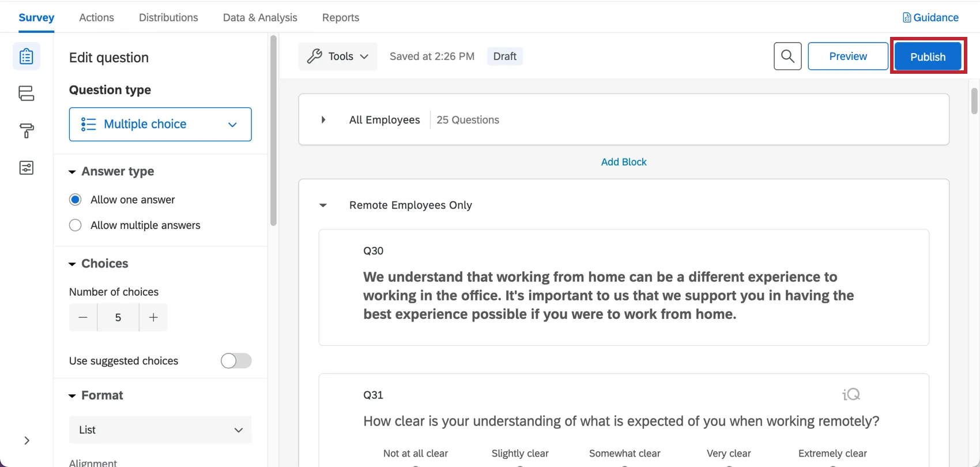
Task: Open the Multiple choice question type dropdown
Action: point(160,124)
